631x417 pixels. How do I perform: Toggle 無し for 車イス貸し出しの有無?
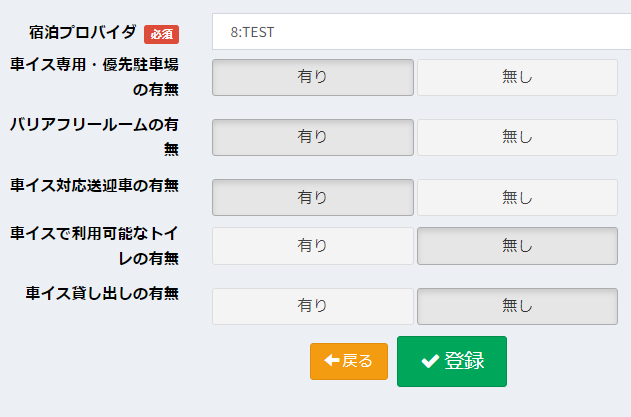click(517, 306)
